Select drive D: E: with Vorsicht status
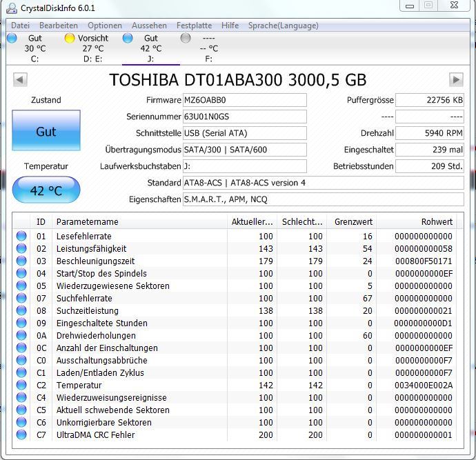The width and height of the screenshot is (476, 460). pyautogui.click(x=93, y=48)
